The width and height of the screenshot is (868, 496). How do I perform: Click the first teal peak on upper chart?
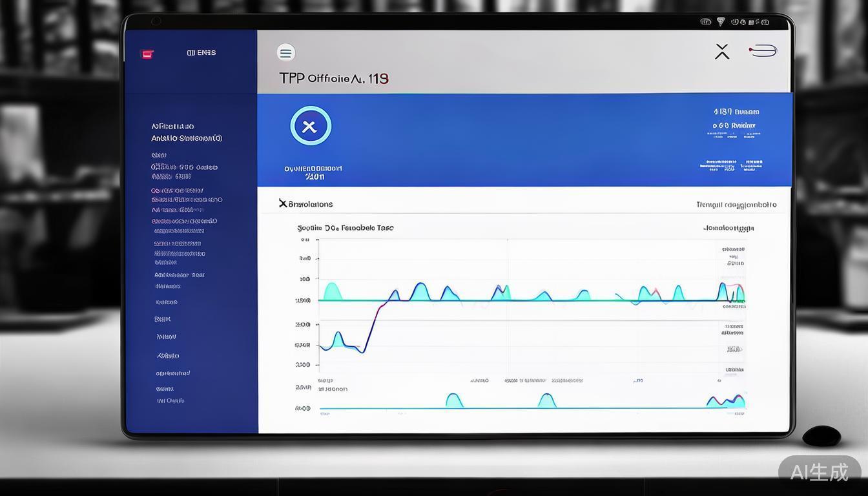tap(331, 290)
